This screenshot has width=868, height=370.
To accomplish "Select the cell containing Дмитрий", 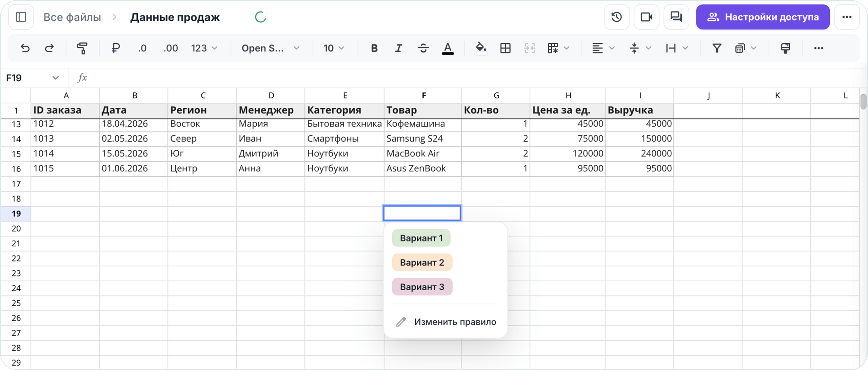I will pyautogui.click(x=271, y=154).
